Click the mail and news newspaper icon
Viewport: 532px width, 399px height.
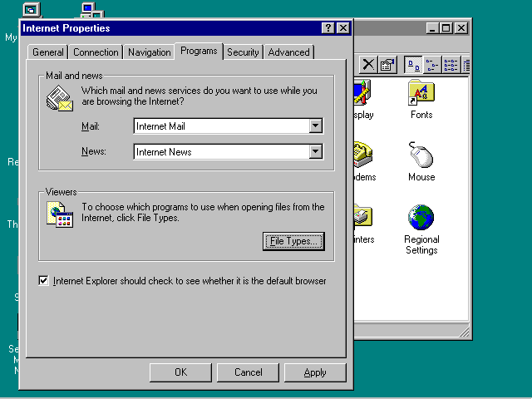tap(60, 98)
